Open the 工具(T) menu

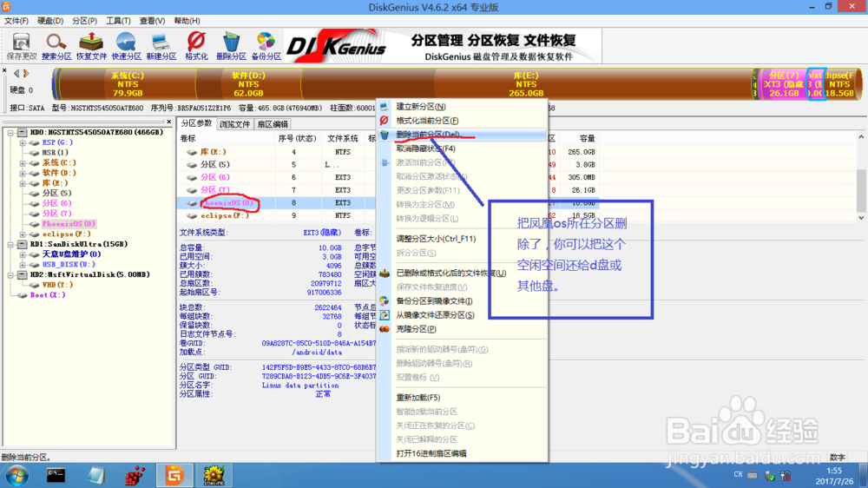[x=118, y=21]
